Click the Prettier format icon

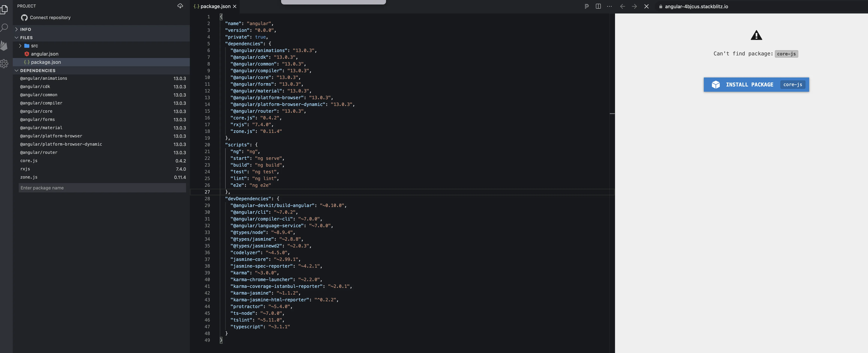(x=587, y=6)
